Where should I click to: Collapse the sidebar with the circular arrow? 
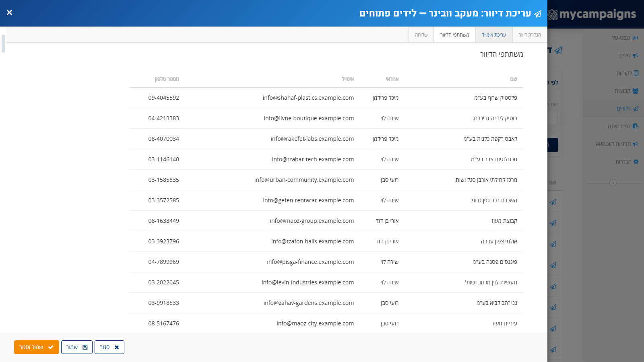613,183
